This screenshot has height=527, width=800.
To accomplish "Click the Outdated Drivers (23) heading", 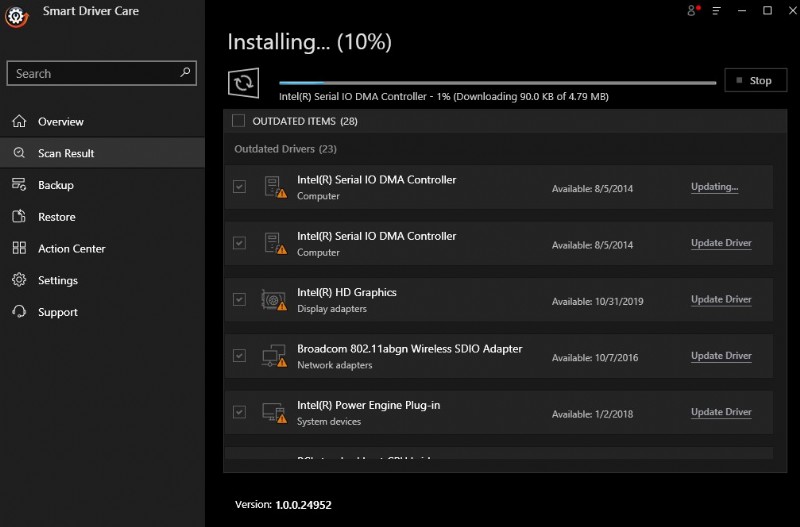I will (285, 149).
